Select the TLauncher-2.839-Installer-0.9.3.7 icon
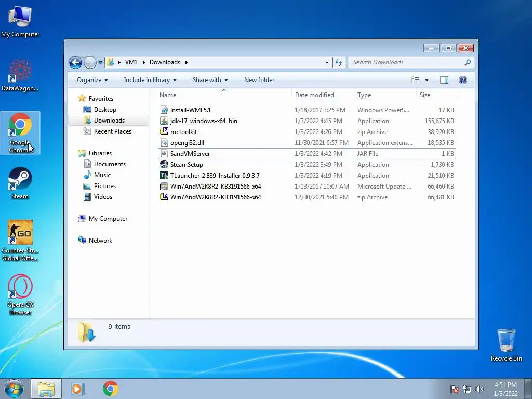 click(x=164, y=176)
